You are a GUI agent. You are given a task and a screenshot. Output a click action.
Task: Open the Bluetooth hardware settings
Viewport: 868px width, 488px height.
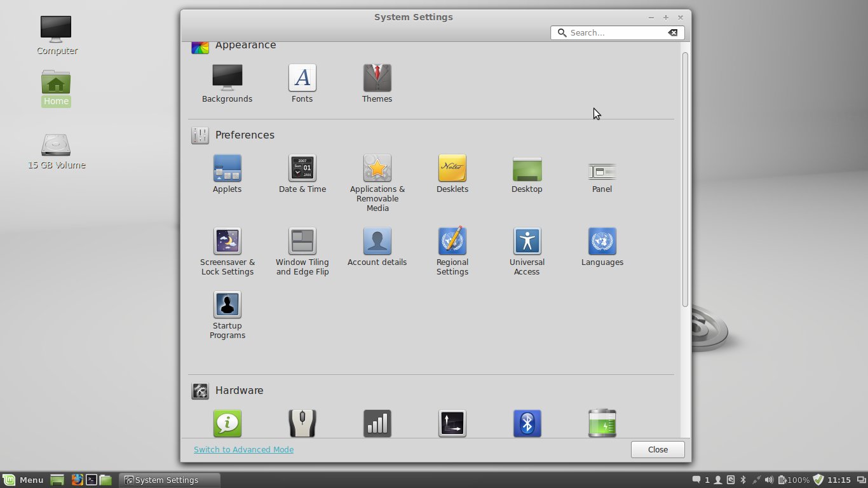[x=527, y=423]
